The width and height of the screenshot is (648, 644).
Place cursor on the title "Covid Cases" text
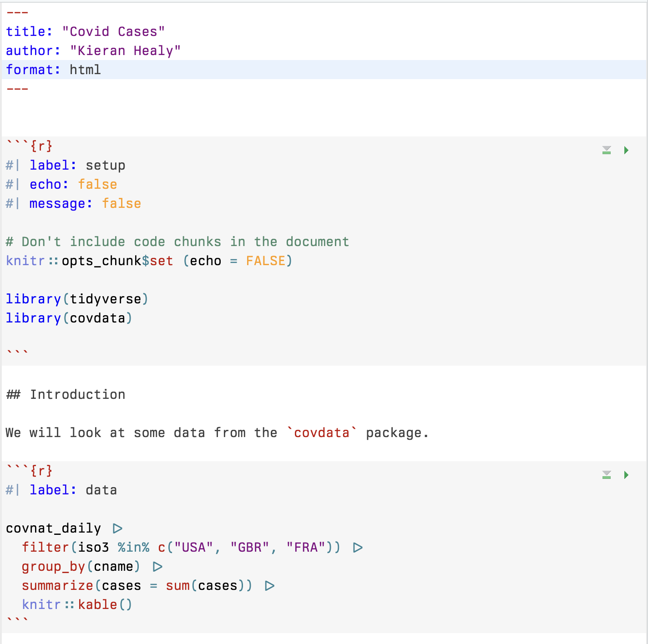[x=113, y=32]
